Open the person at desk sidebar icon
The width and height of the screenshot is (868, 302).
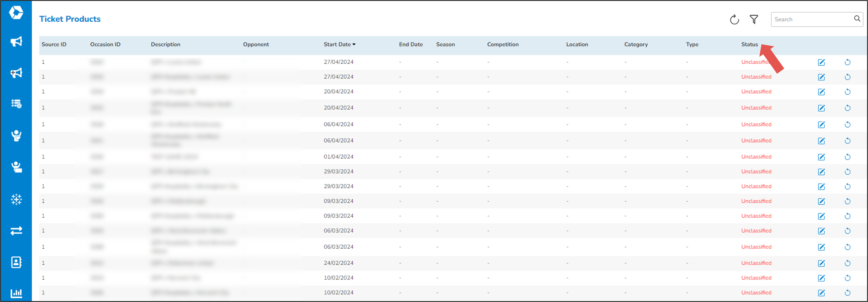click(16, 167)
